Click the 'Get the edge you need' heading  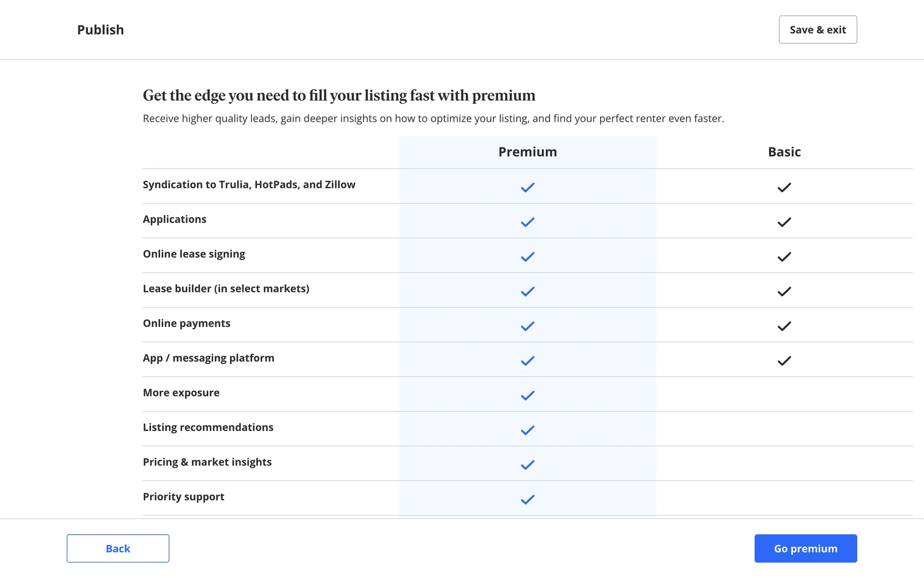[339, 95]
